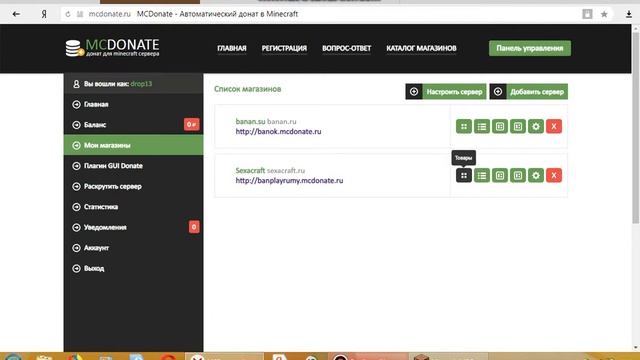Open products grid icon for banan.su shop
The image size is (640, 360).
[464, 127]
